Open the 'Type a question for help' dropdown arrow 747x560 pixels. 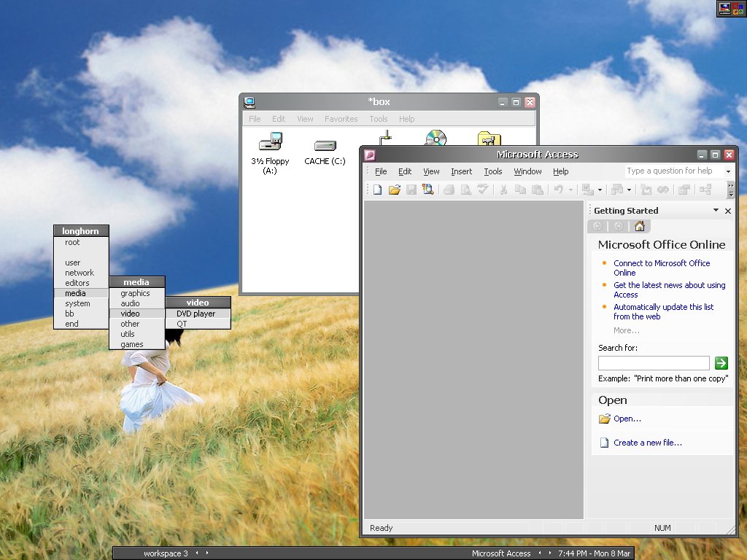pyautogui.click(x=728, y=171)
